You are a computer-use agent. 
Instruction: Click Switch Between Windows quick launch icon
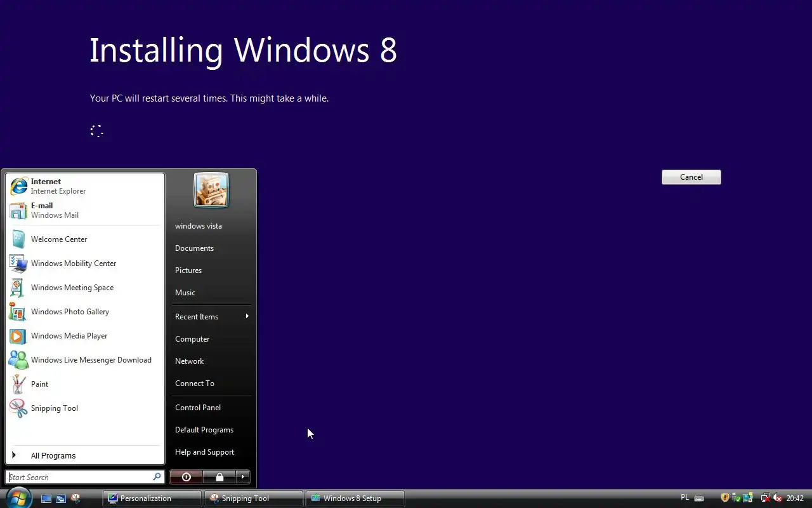tap(61, 498)
